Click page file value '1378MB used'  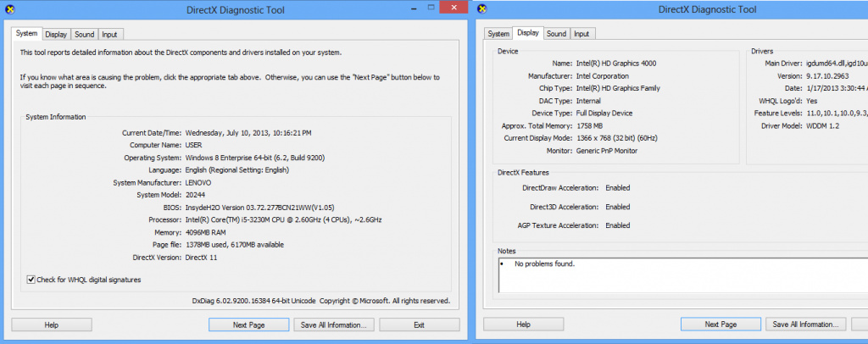[x=205, y=245]
